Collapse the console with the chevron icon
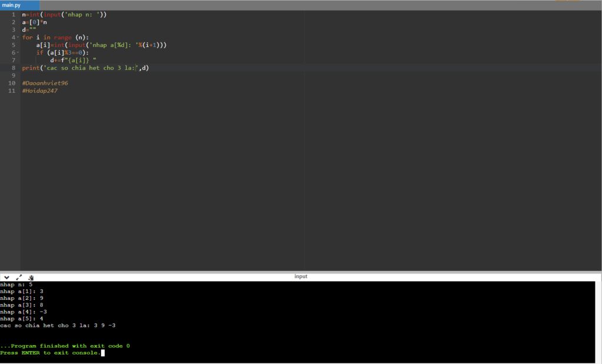Screen dimensions: 602x364 pyautogui.click(x=6, y=277)
